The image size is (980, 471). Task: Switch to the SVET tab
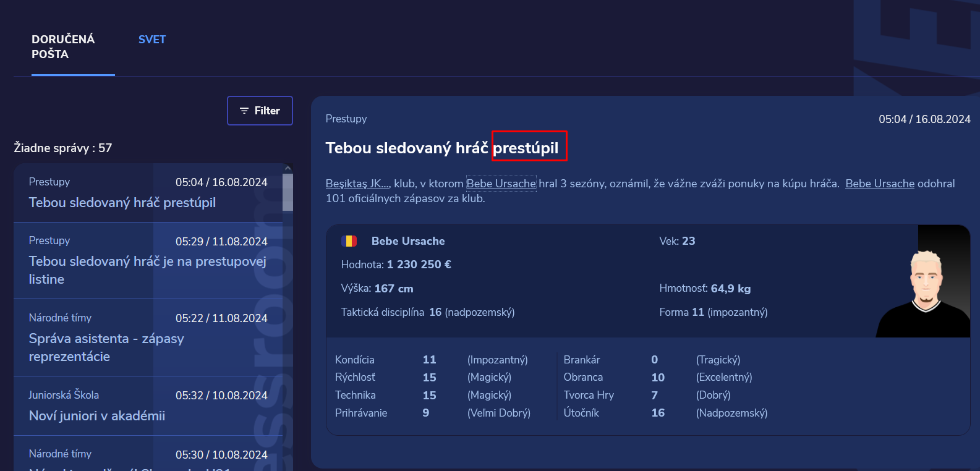152,40
